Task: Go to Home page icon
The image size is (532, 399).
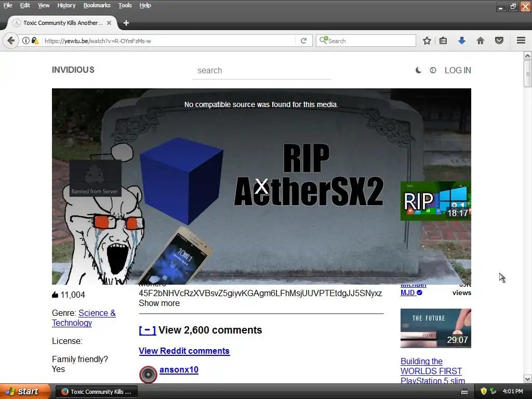Action: pyautogui.click(x=481, y=41)
